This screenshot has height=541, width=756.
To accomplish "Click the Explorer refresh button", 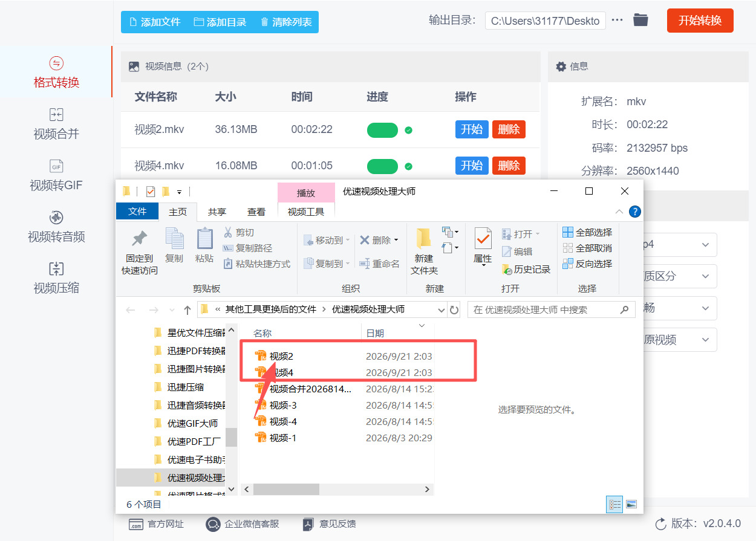I will point(454,310).
